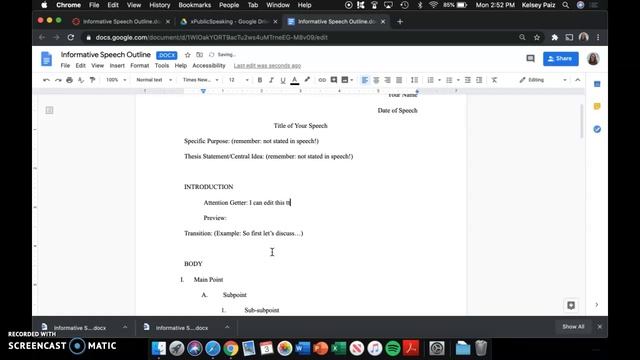Open the Tasks side panel
The width and height of the screenshot is (640, 360).
click(597, 129)
